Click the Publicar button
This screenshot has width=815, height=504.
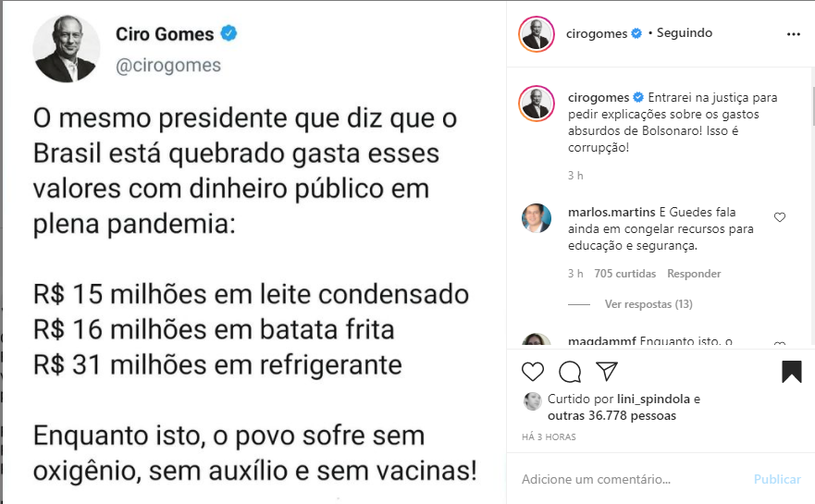(x=777, y=479)
